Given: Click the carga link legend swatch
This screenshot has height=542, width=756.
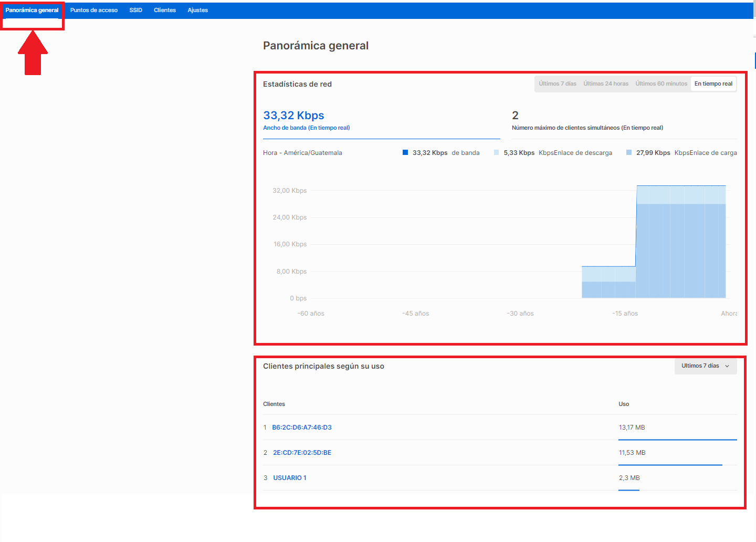Looking at the screenshot, I should coord(629,153).
